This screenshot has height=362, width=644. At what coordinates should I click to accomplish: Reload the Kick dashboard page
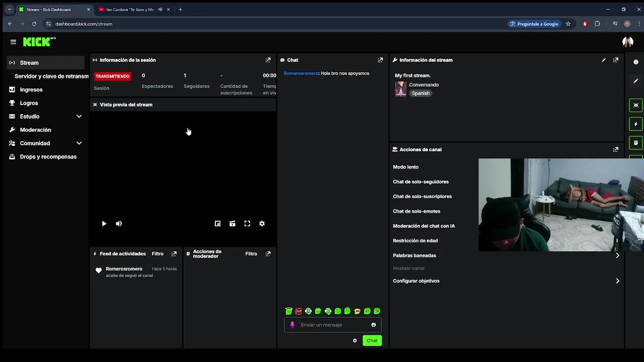34,24
